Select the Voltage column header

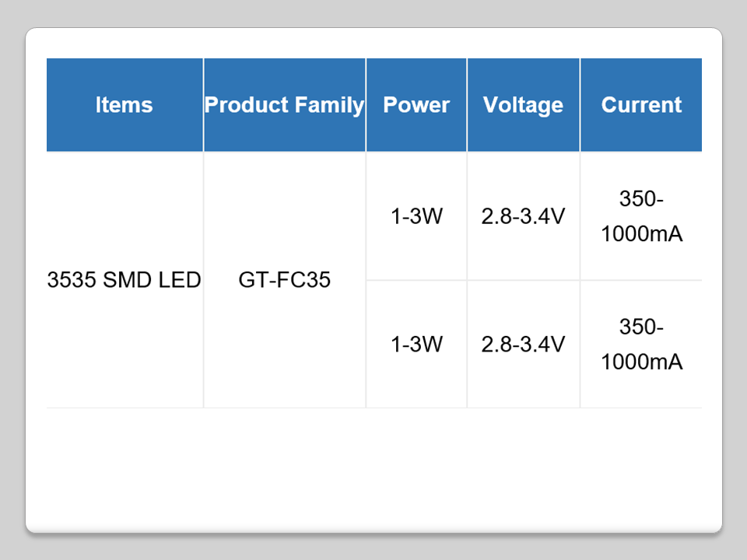[523, 105]
